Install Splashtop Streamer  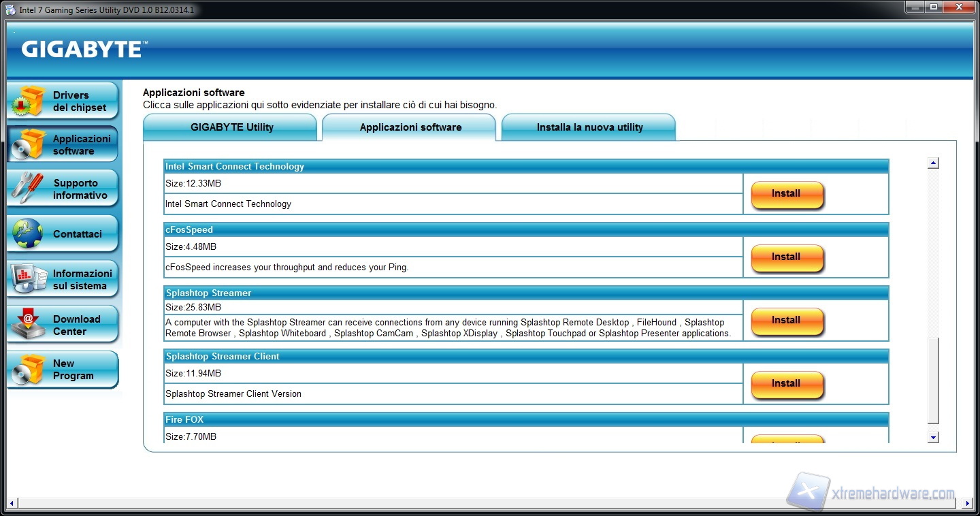786,321
